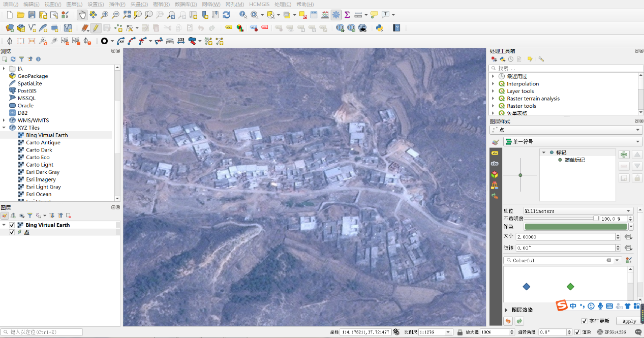Click the Save Project icon

(32, 15)
